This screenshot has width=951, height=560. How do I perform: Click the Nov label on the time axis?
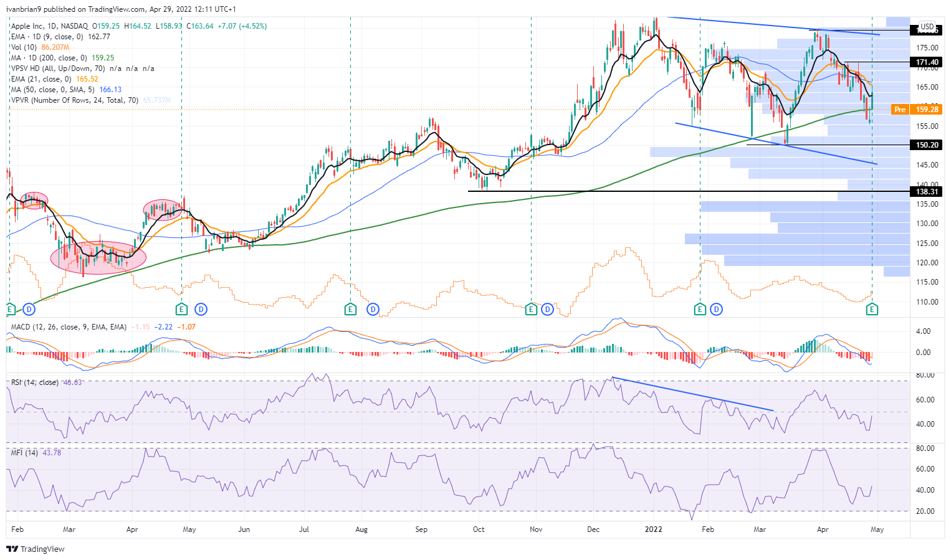[x=536, y=529]
